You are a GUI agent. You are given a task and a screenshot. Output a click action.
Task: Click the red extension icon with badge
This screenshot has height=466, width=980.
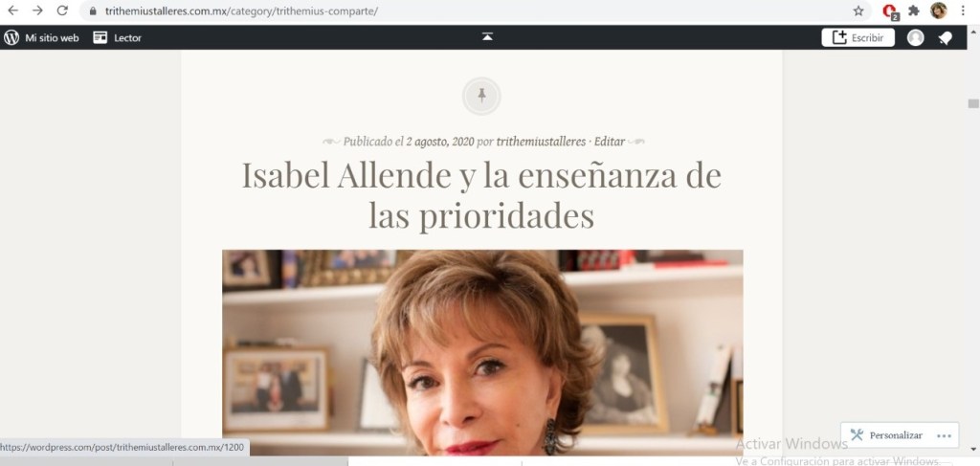point(890,11)
